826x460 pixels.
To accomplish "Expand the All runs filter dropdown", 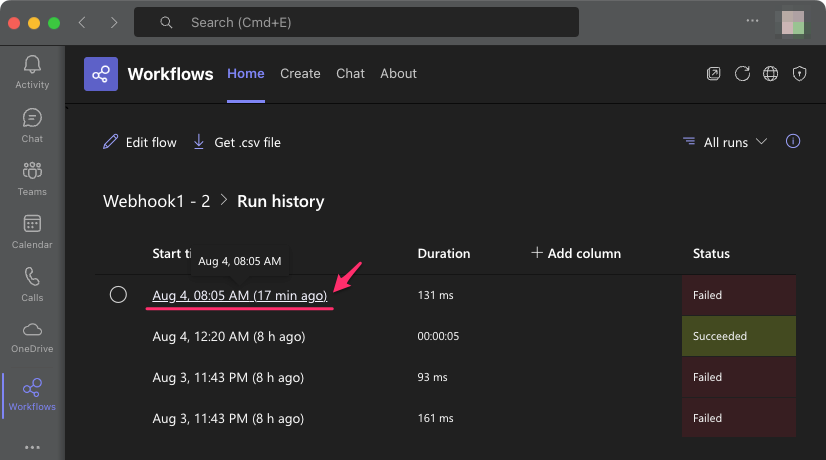I will coord(725,142).
